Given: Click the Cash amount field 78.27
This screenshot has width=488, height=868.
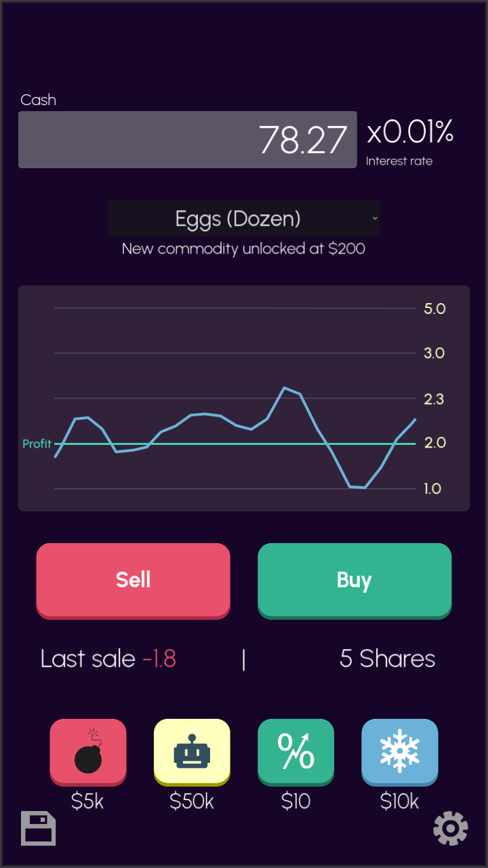Looking at the screenshot, I should [x=188, y=140].
